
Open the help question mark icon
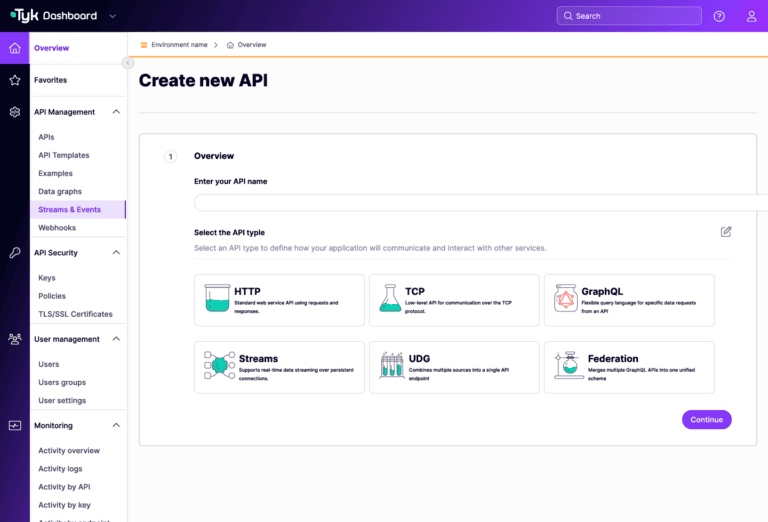click(x=719, y=16)
